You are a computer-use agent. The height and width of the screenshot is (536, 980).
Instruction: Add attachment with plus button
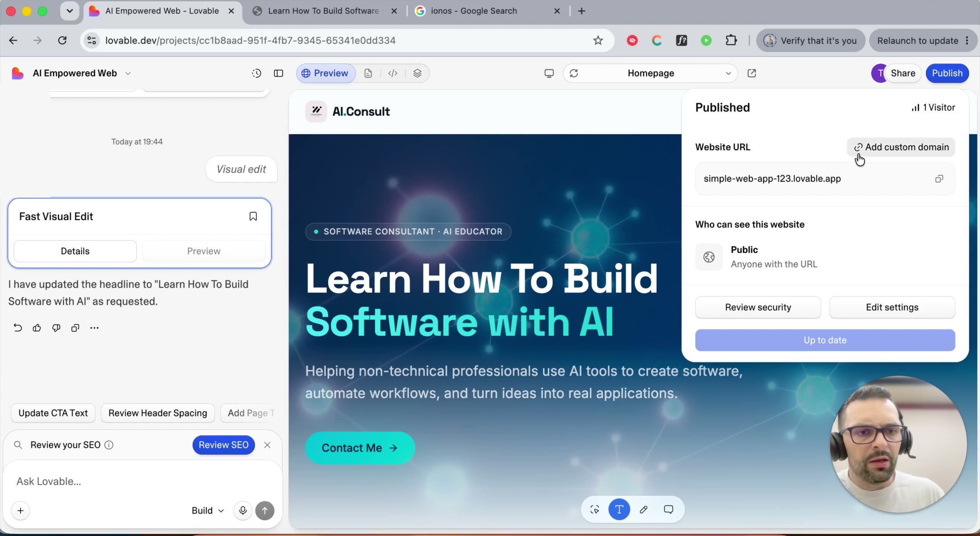[20, 510]
